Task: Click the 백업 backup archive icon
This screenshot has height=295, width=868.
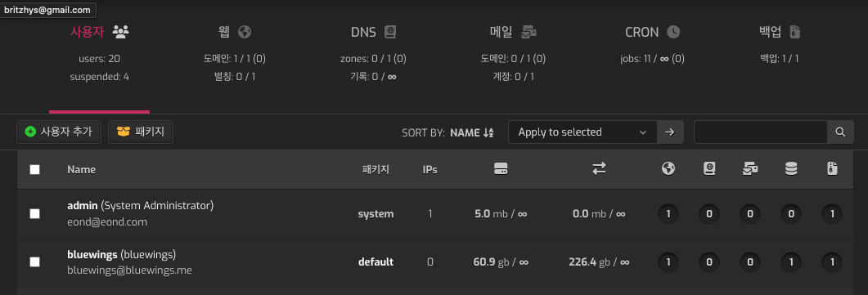Action: pyautogui.click(x=795, y=32)
